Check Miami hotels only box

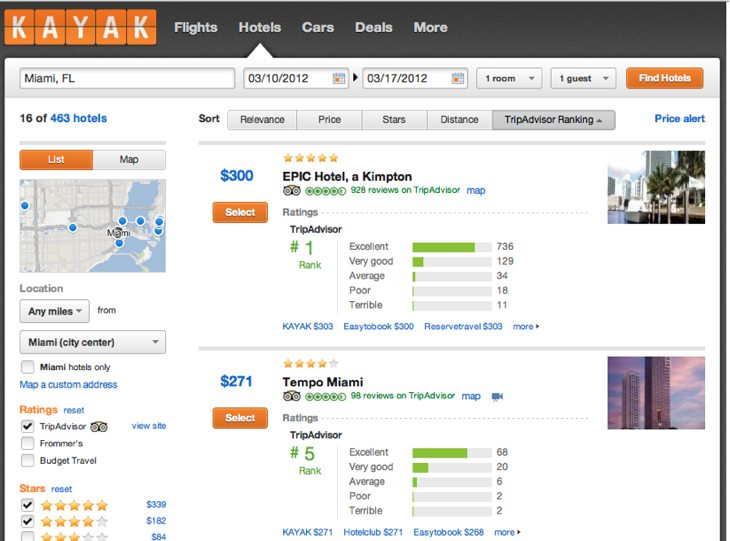(27, 367)
